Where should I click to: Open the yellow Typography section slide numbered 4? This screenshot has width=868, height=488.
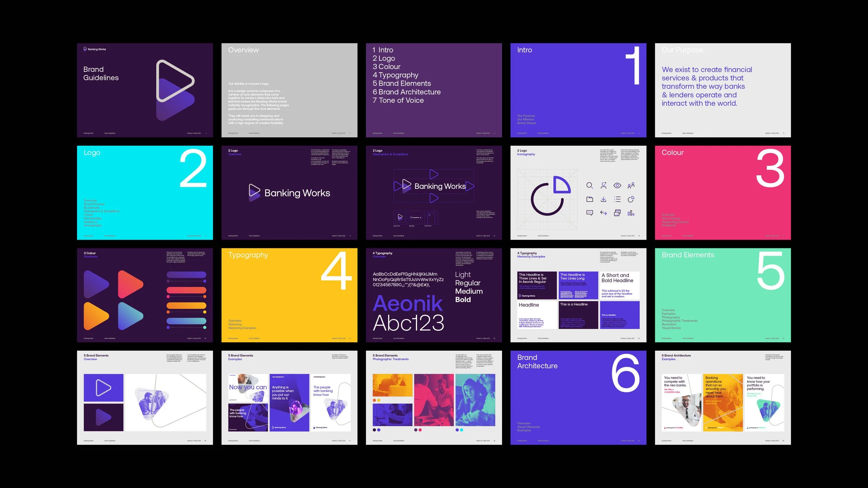tap(289, 295)
